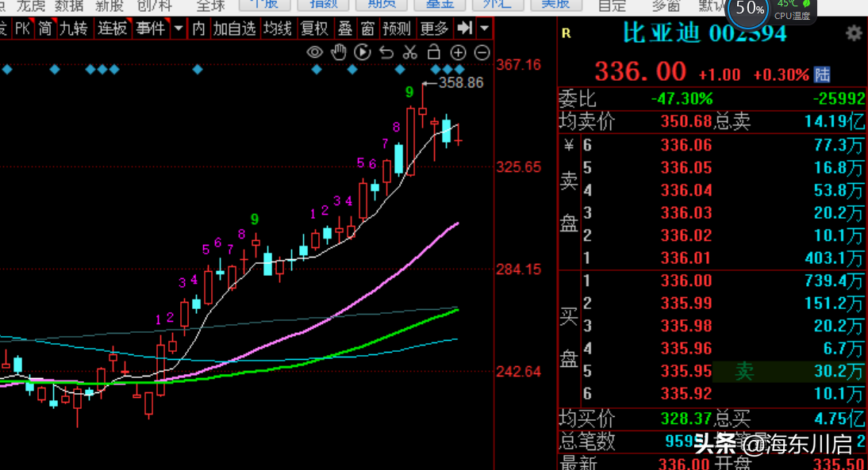Image resolution: width=868 pixels, height=470 pixels.
Task: Select sell level 6 price 336.06
Action: click(686, 145)
